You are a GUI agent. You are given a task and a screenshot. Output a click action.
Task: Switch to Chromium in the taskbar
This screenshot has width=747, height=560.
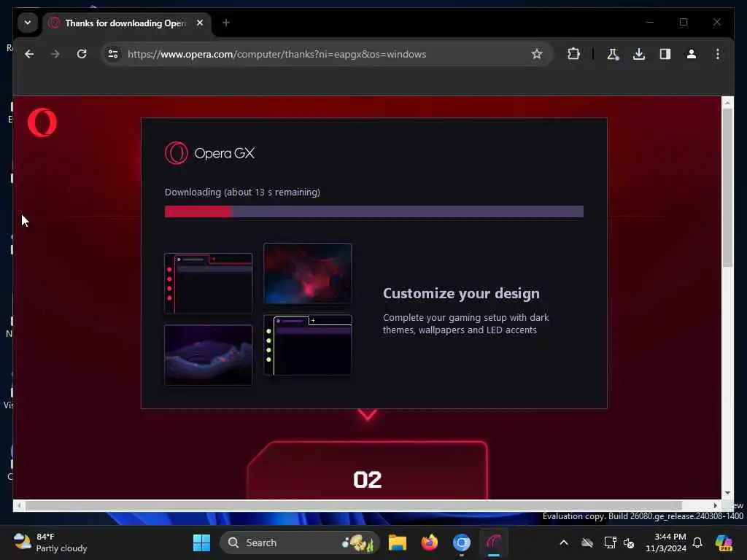tap(461, 542)
